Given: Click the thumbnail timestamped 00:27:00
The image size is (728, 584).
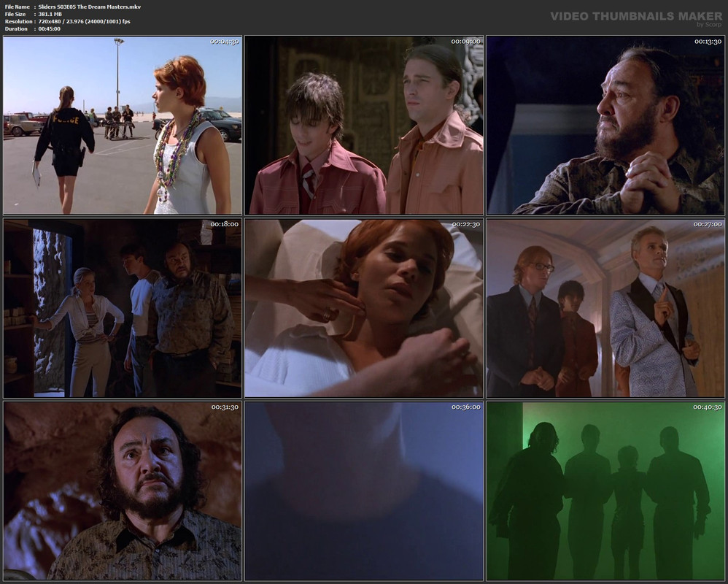Looking at the screenshot, I should pos(605,308).
